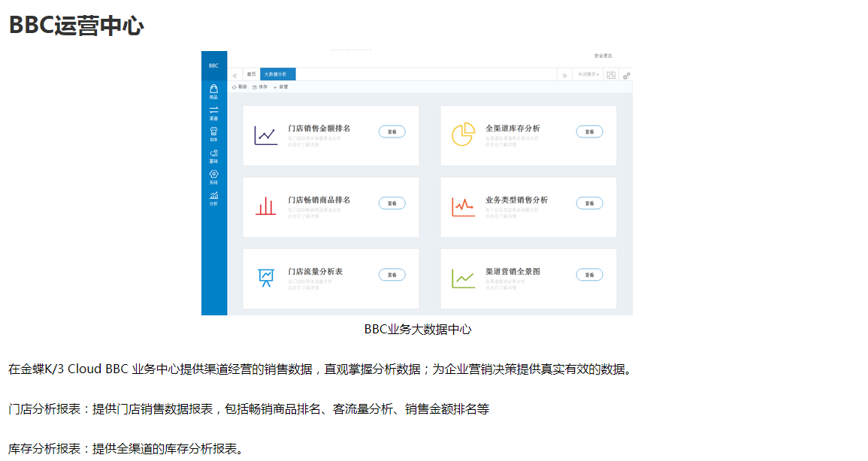Select the 大数据分析 tab
Image resolution: width=868 pixels, height=461 pixels.
(278, 74)
